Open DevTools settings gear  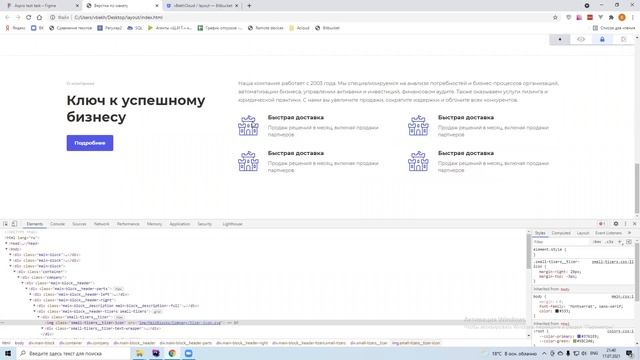(616, 224)
